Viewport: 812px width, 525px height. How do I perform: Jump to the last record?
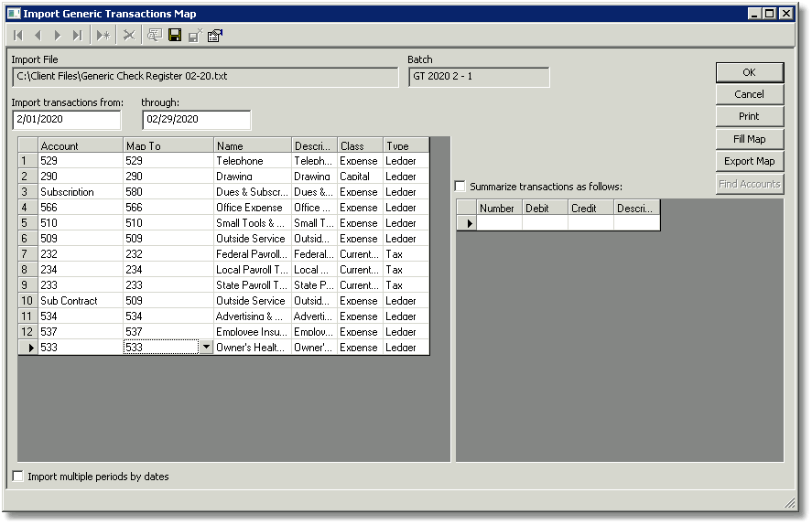(x=77, y=36)
